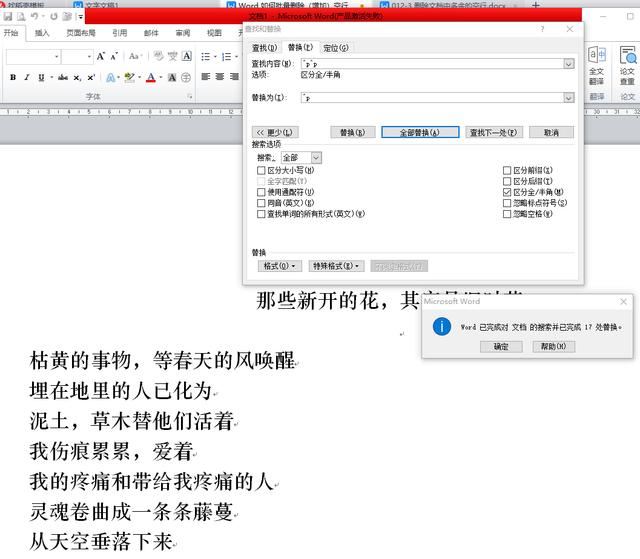Open the 插入 (Insert) ribbon tab
Screen dimensions: 640x559
pyautogui.click(x=42, y=33)
